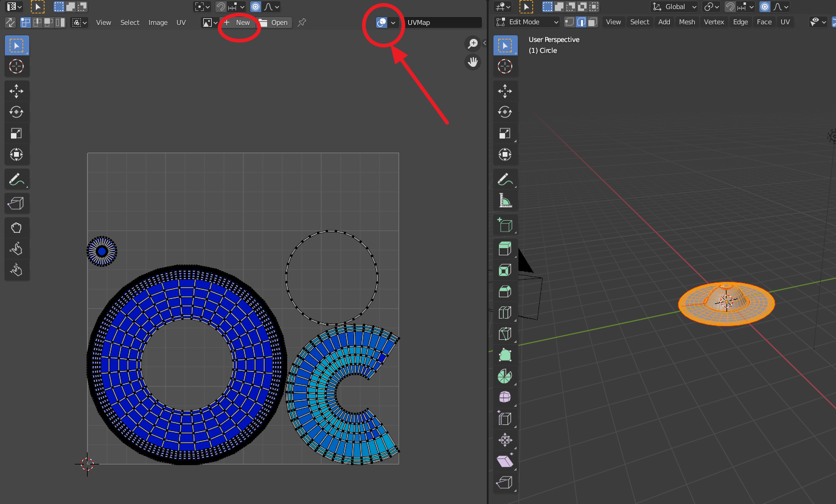Select the Rip Region tool in UV editor

coord(16,203)
